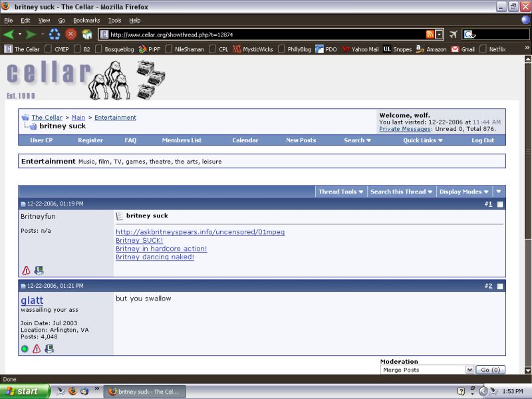Image resolution: width=532 pixels, height=399 pixels.
Task: Click the folder icon beside The Cellar breadcrumb
Action: click(25, 118)
